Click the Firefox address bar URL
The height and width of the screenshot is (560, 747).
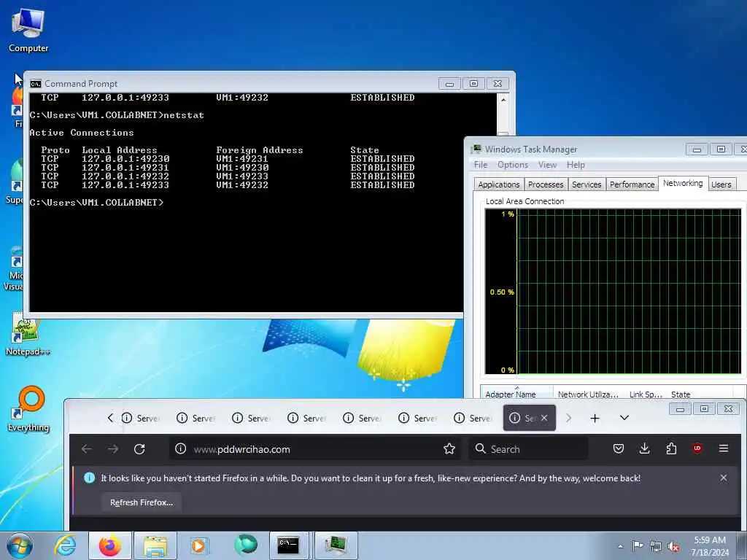(x=241, y=449)
